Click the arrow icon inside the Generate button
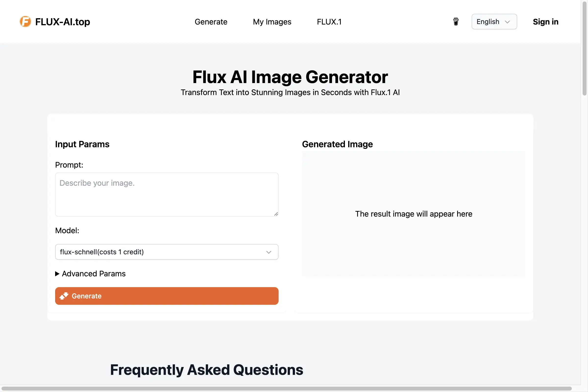Viewport: 588px width, 392px height. [x=64, y=296]
